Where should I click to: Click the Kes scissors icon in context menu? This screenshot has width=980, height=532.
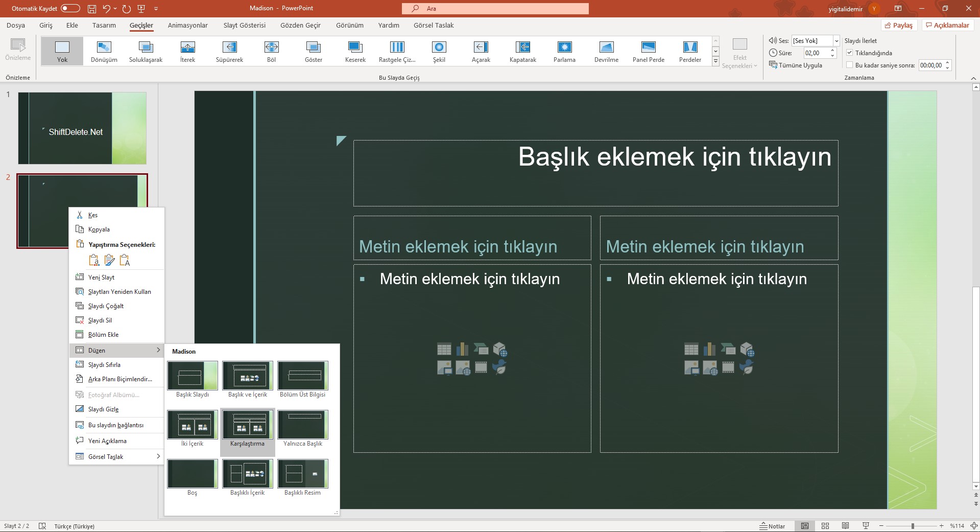click(x=80, y=215)
